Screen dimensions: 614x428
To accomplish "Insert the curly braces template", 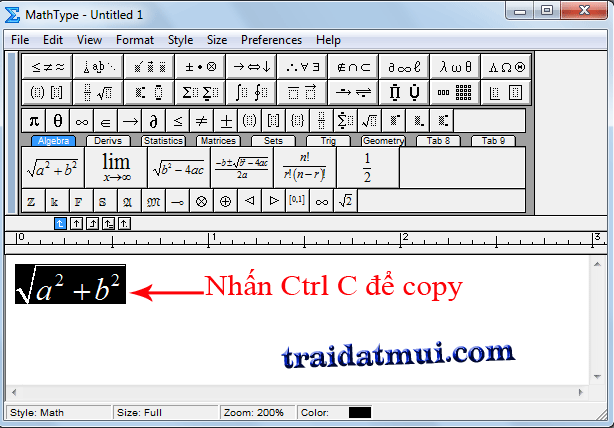I will [x=298, y=121].
